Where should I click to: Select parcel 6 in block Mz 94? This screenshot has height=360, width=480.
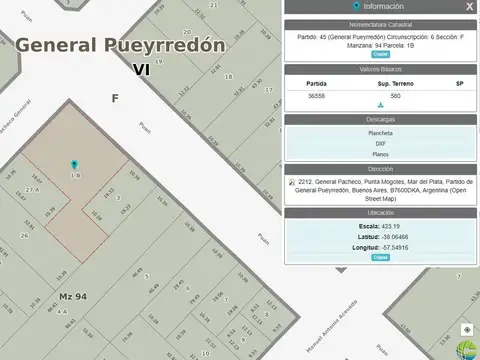point(188,288)
